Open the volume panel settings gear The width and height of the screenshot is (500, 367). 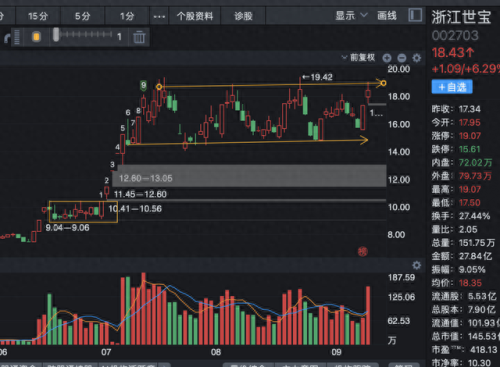[x=417, y=265]
